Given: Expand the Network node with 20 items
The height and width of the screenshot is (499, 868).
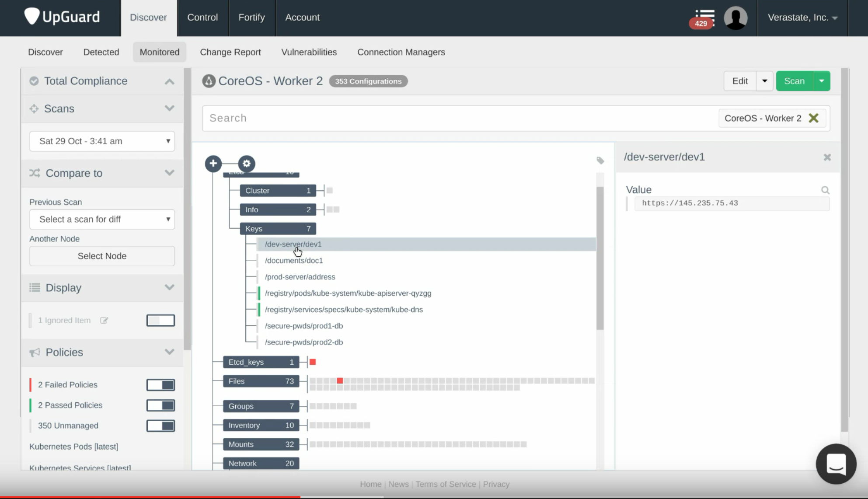Looking at the screenshot, I should pyautogui.click(x=261, y=464).
